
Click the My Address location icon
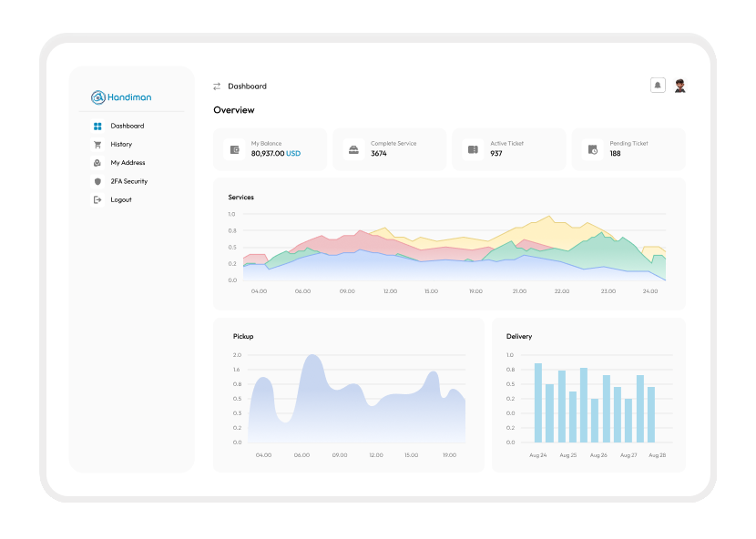coord(97,163)
